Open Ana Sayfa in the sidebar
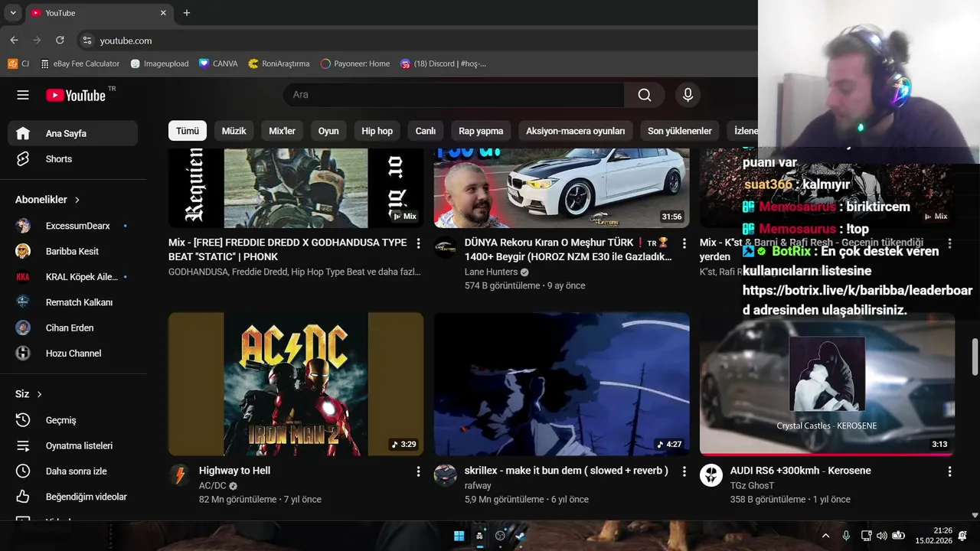This screenshot has height=551, width=980. 73,133
